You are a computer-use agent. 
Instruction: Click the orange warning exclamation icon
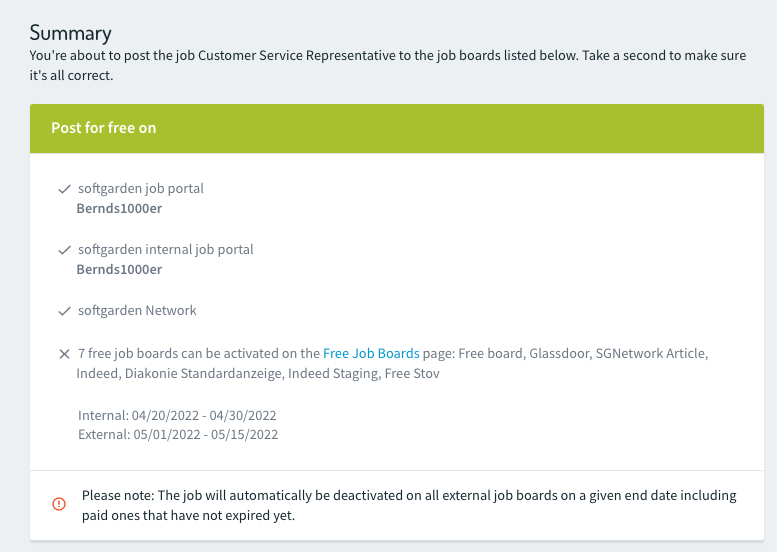pyautogui.click(x=59, y=504)
